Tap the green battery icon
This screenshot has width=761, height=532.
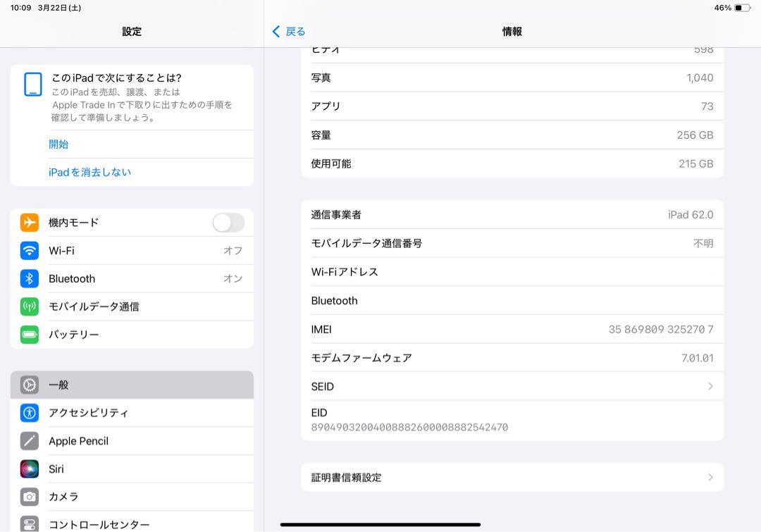click(x=30, y=335)
